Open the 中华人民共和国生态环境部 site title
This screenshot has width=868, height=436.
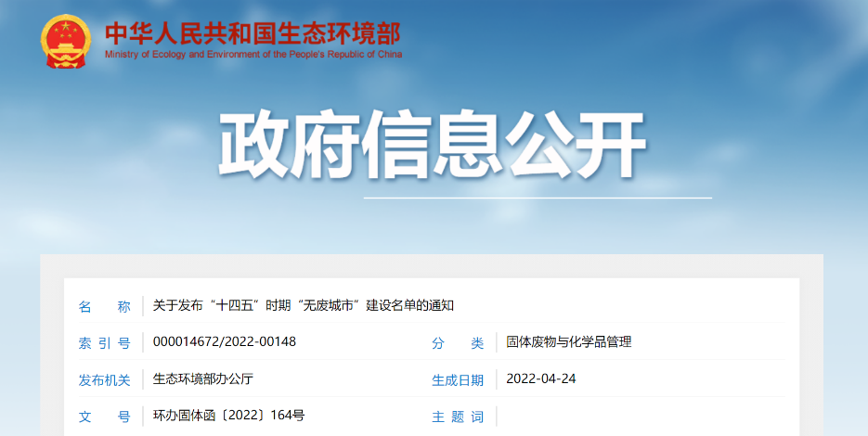coord(253,33)
